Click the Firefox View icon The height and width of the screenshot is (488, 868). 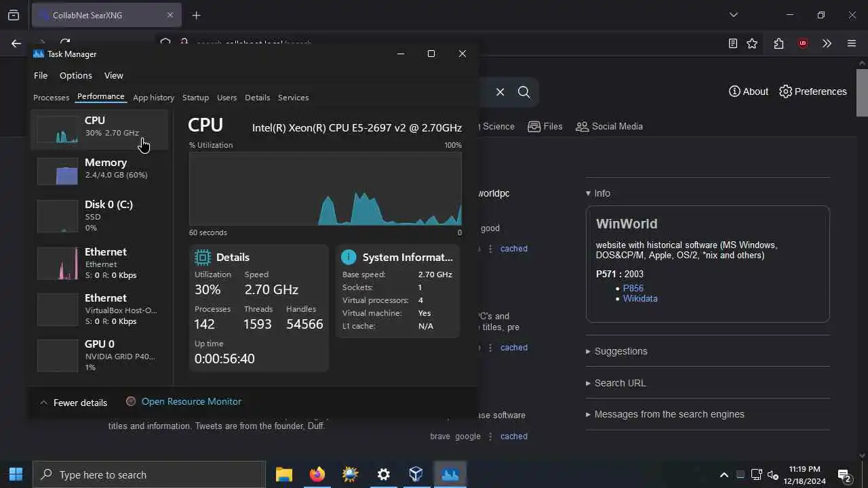click(14, 15)
